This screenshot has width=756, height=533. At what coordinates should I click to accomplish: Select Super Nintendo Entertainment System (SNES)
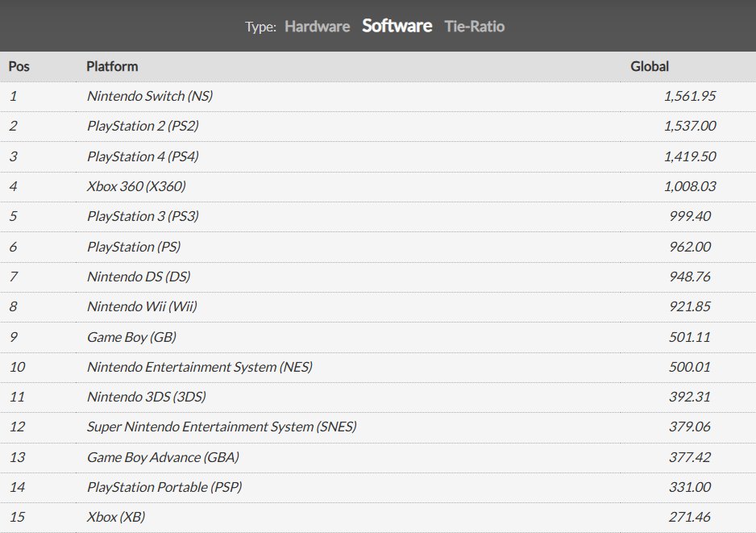point(222,427)
